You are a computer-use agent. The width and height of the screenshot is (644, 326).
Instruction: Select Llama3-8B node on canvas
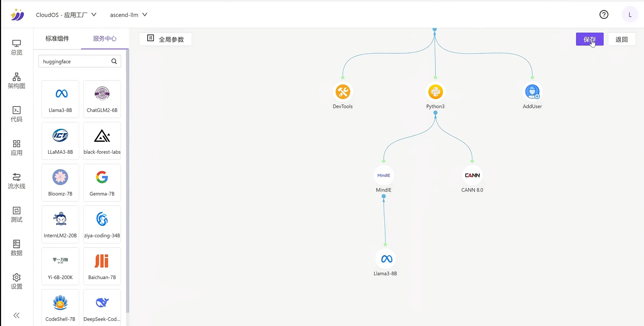(x=385, y=259)
